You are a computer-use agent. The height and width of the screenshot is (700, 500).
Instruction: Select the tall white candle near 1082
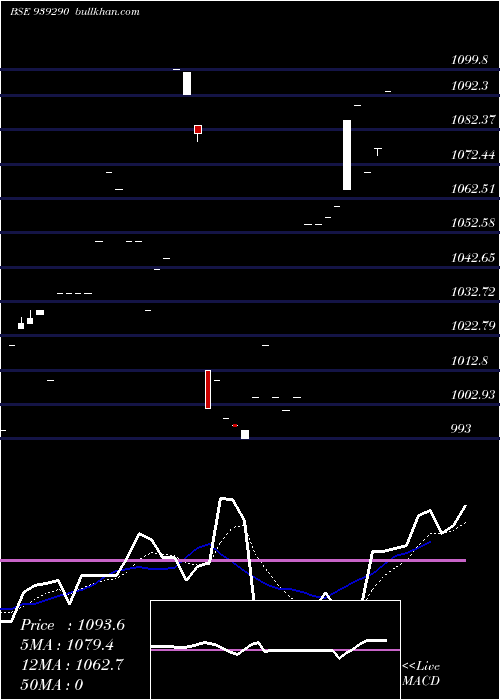point(347,155)
